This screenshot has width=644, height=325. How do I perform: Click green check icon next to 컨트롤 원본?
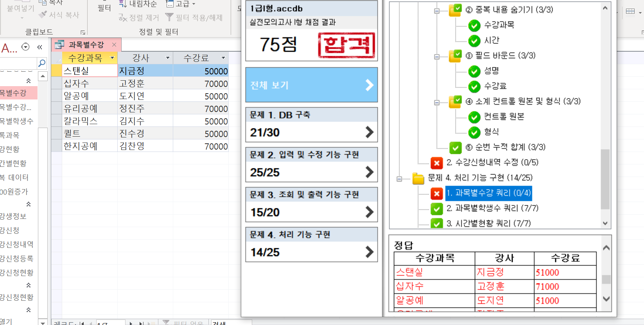pos(474,117)
